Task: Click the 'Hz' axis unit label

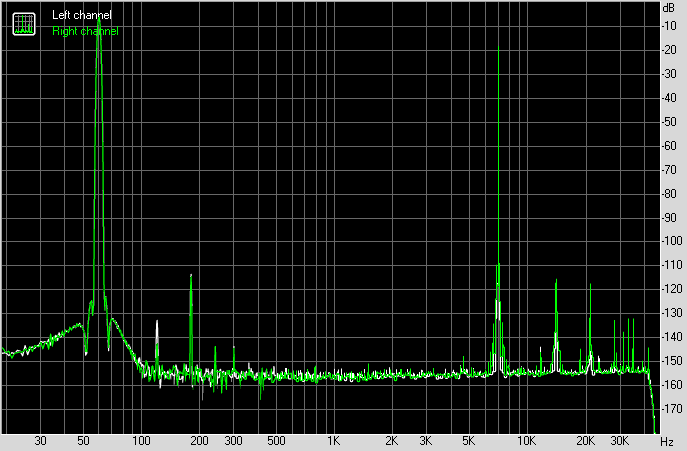Action: (x=667, y=441)
